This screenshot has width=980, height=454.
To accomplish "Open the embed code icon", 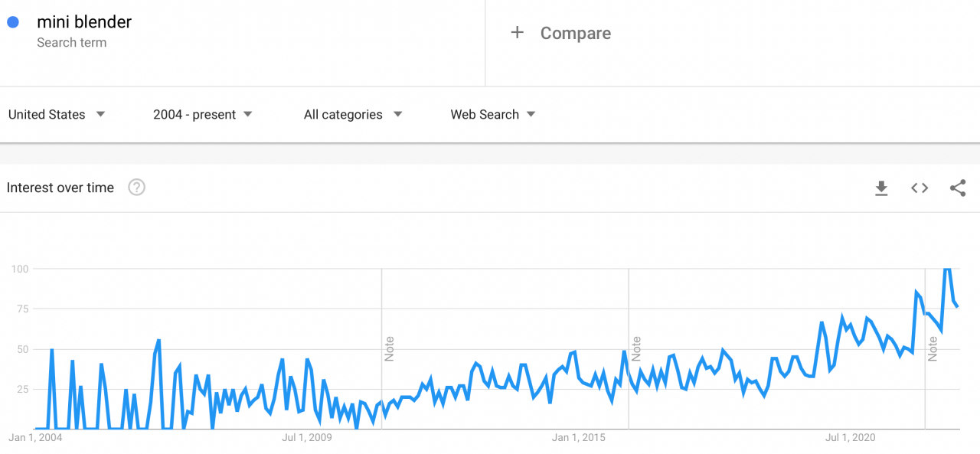I will click(920, 188).
